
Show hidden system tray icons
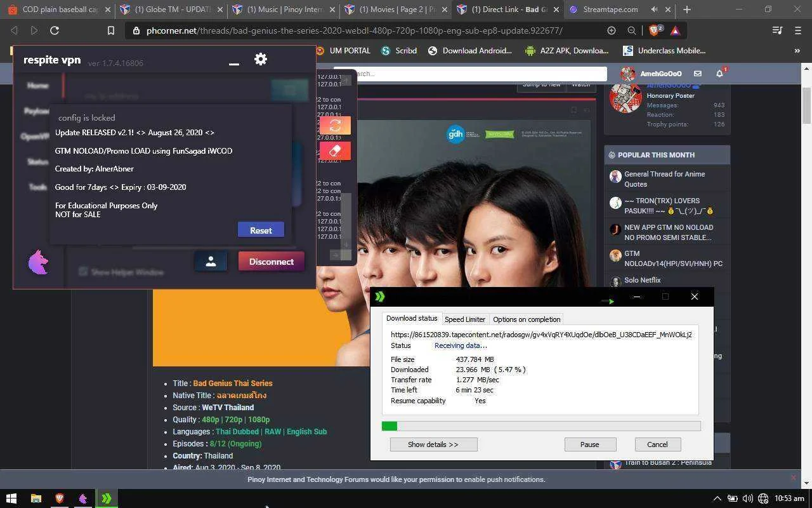pyautogui.click(x=717, y=498)
